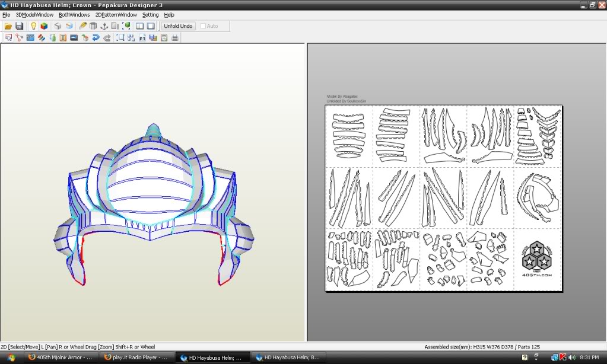Click the Select and Move tool icon
Screen dimensions: 607x364
[8, 37]
